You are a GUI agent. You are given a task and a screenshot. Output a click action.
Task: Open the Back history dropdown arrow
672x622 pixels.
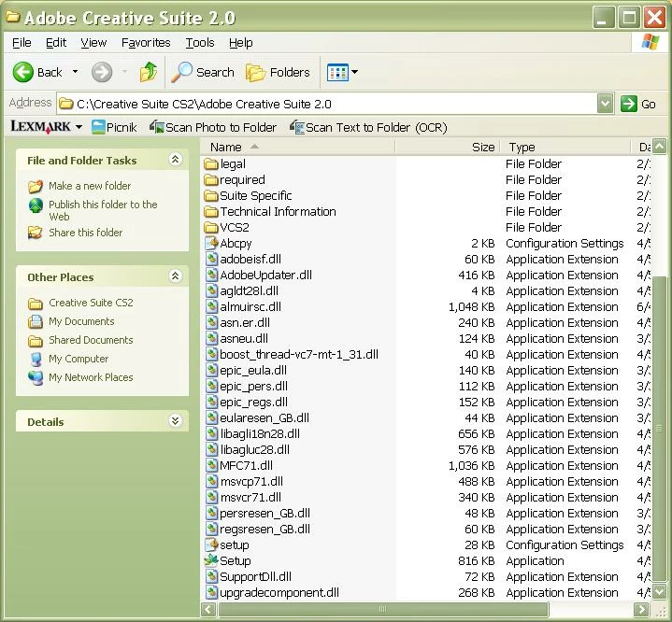tap(75, 72)
